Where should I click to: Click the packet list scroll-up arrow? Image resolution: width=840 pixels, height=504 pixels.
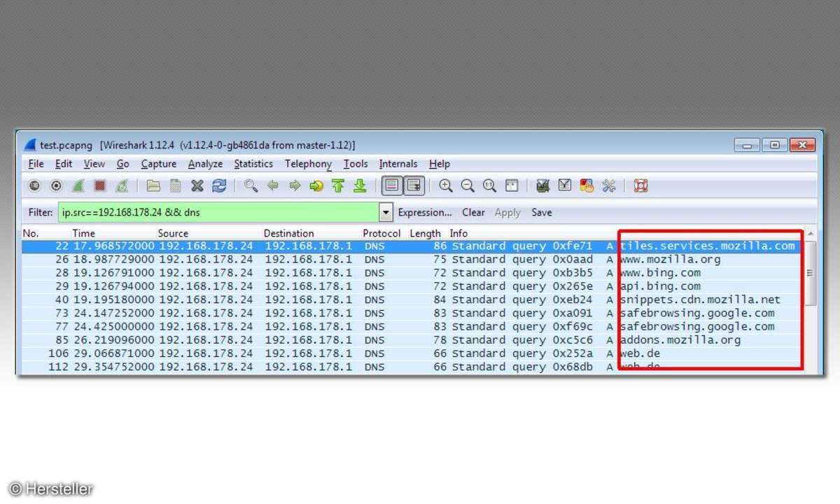pos(811,233)
